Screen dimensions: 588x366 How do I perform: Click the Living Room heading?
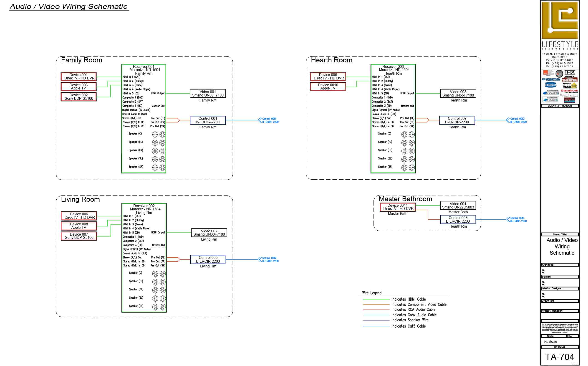point(80,199)
